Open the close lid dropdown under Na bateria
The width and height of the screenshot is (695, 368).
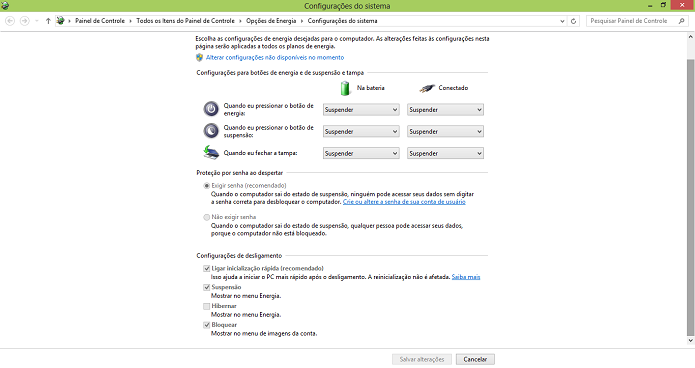pyautogui.click(x=361, y=153)
